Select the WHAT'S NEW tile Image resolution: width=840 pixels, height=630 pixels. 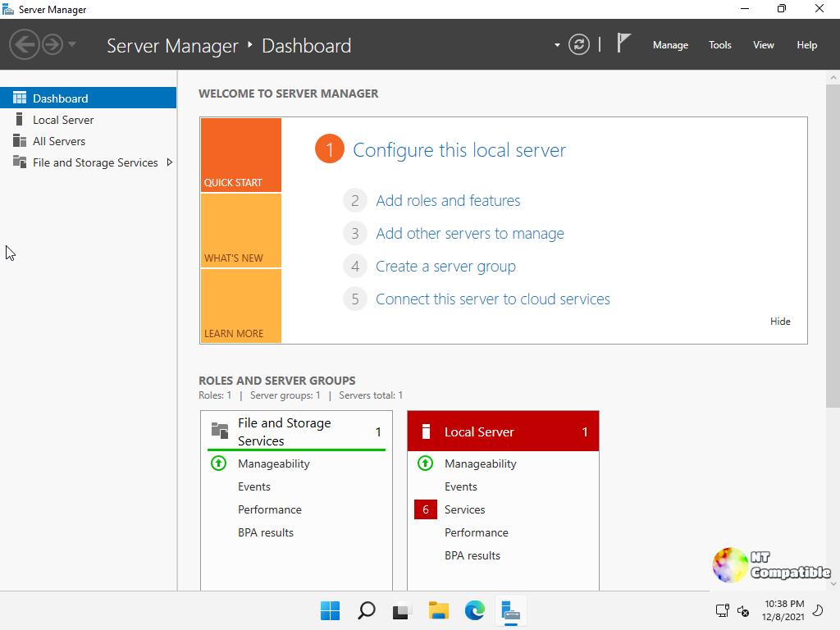(x=241, y=231)
